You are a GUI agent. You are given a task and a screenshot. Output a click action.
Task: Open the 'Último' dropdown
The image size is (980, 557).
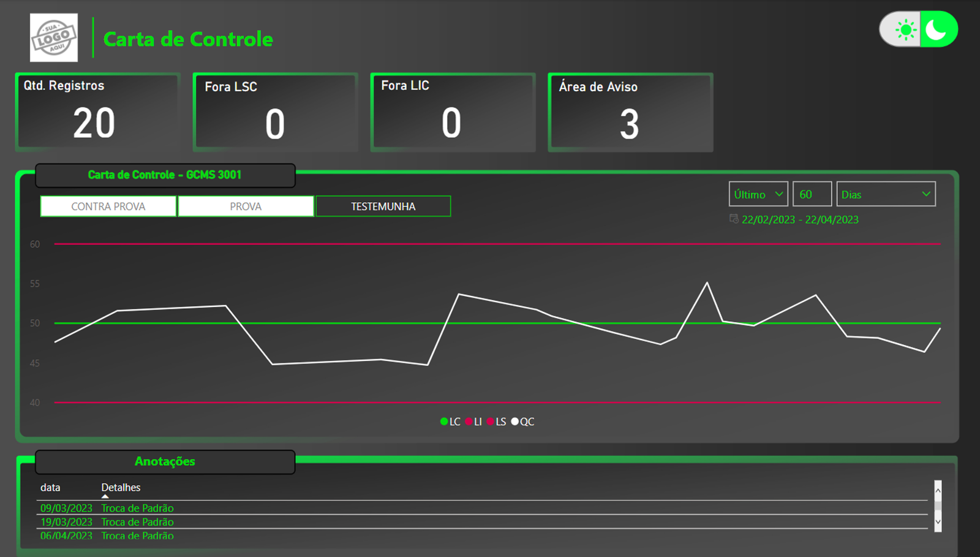(x=758, y=194)
